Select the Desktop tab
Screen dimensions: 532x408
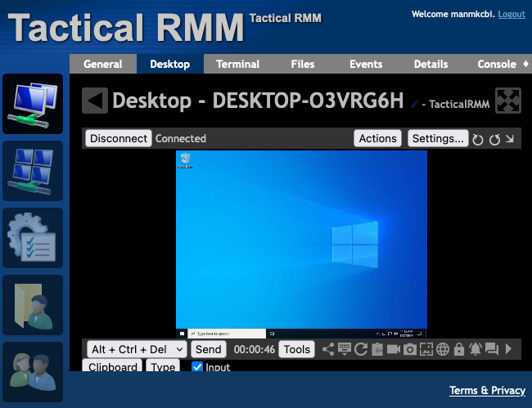point(170,64)
